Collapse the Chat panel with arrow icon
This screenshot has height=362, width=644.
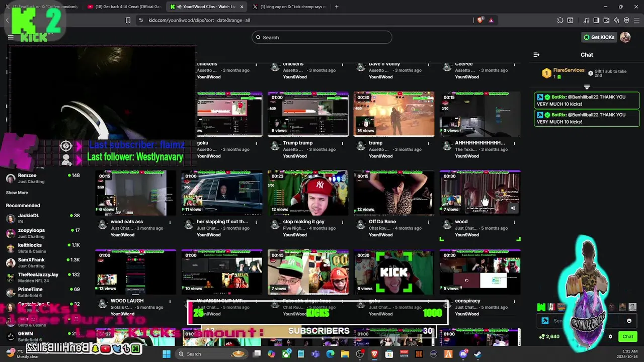point(536,55)
